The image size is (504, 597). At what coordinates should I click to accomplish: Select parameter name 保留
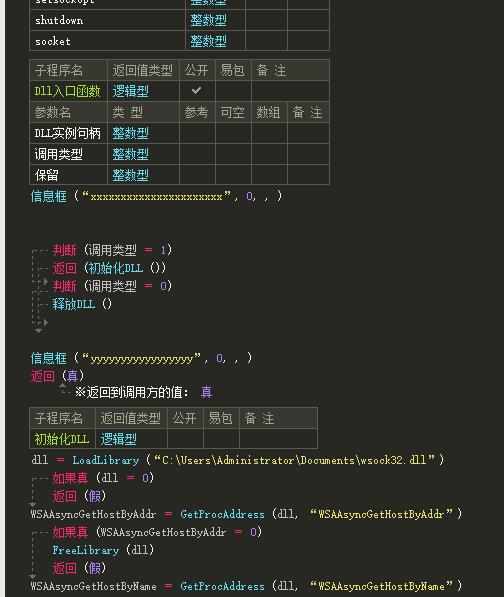[x=46, y=175]
